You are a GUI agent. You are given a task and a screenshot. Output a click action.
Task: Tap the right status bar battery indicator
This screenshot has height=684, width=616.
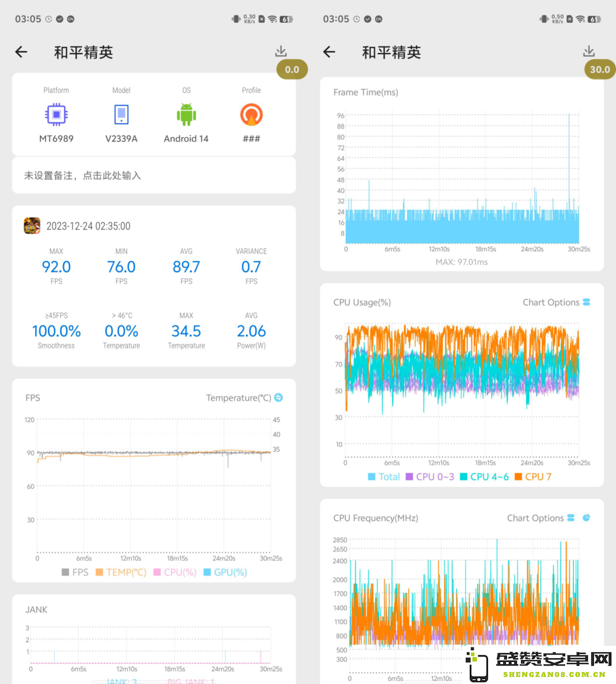coord(594,19)
